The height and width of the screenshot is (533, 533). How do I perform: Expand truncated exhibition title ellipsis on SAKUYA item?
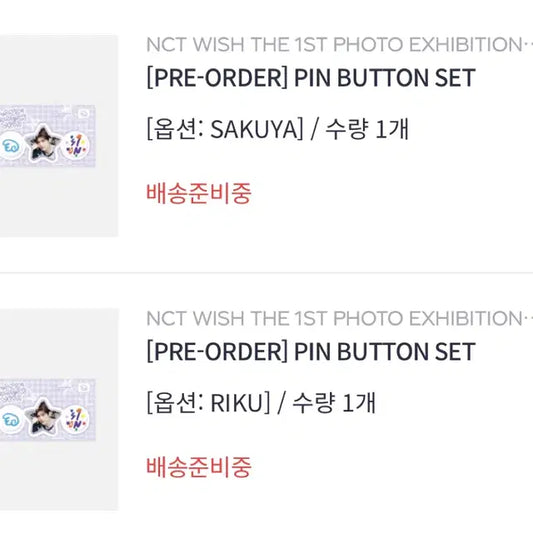(528, 45)
